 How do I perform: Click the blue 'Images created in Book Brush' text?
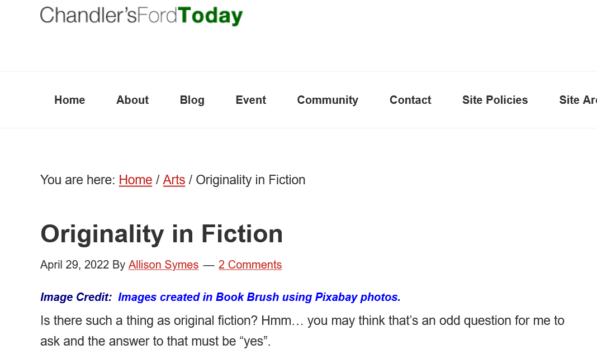click(259, 297)
